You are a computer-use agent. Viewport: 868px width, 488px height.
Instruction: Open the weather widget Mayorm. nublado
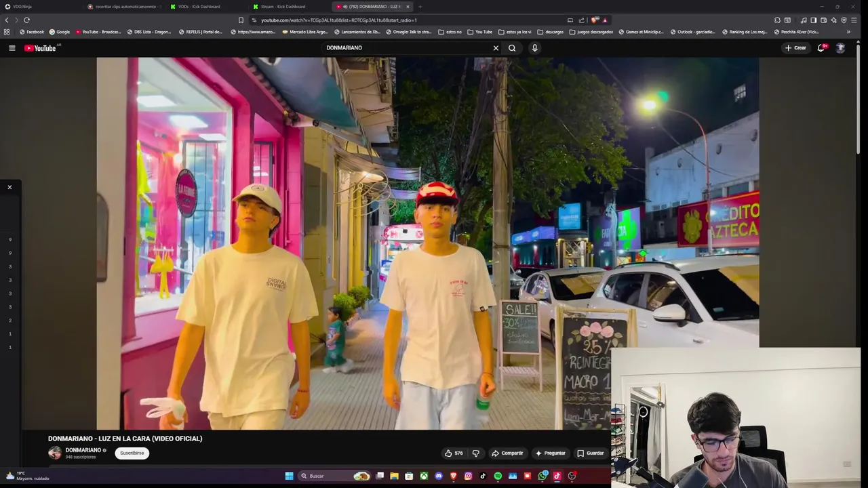(x=27, y=476)
